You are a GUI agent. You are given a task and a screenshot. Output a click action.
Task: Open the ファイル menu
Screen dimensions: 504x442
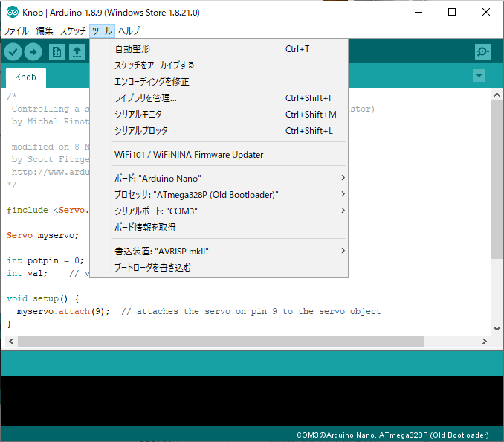(16, 31)
